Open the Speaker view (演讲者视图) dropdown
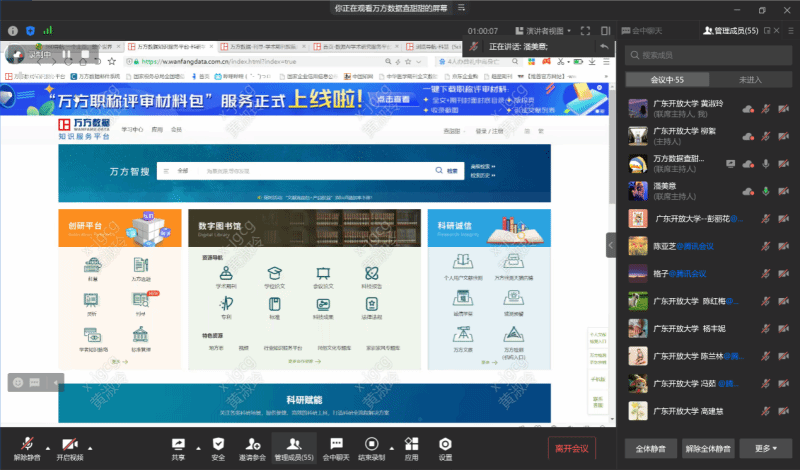Screen dimensions: 800x470 click(x=543, y=31)
